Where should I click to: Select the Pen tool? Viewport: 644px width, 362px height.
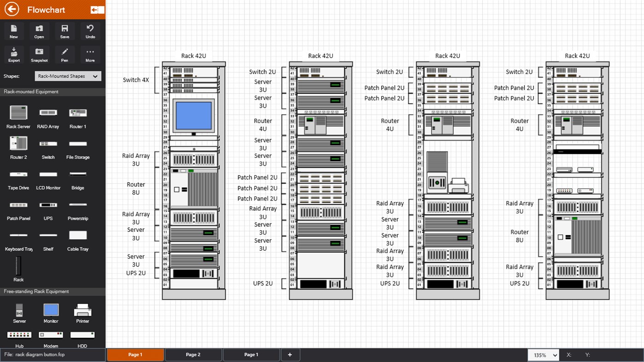64,54
